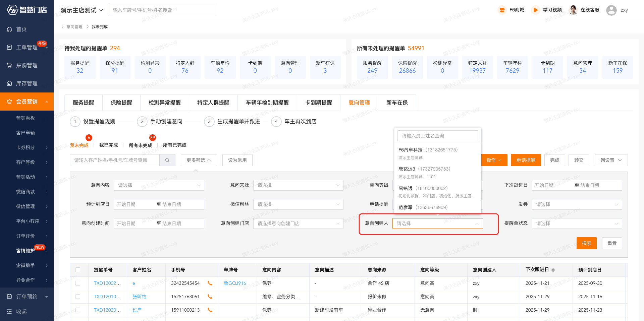The image size is (644, 321).
Task: Click the 请输入员工姓名查询 search field
Action: tap(437, 136)
